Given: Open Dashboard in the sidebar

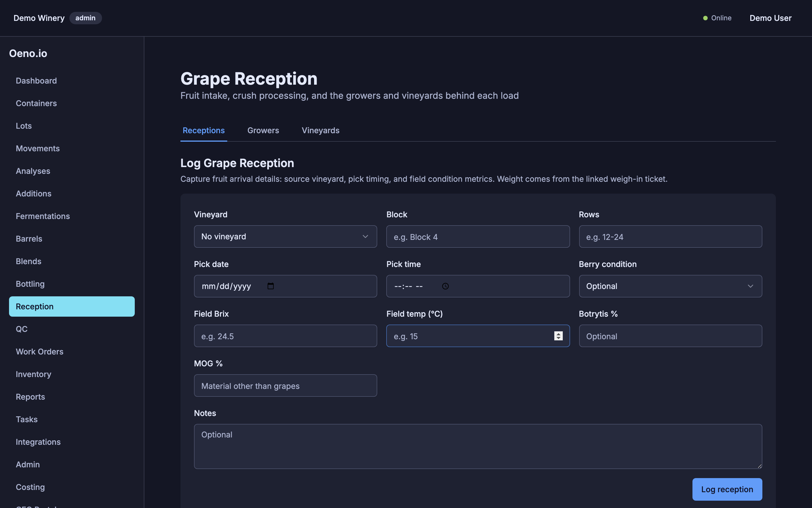Looking at the screenshot, I should pos(72,81).
